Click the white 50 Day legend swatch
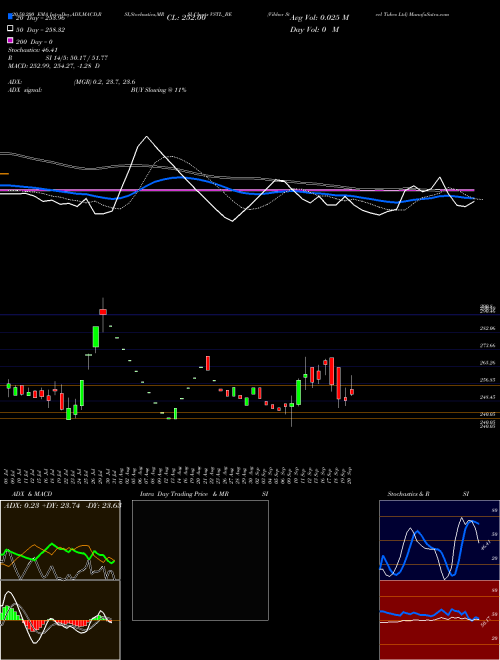Screen dimensions: 500x660 [x=10, y=29]
